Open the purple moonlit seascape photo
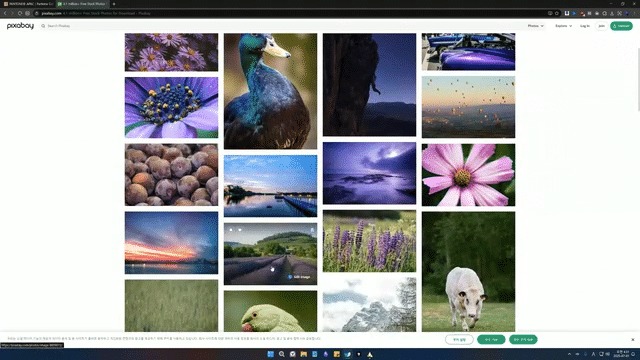640x360 pixels. pyautogui.click(x=369, y=173)
